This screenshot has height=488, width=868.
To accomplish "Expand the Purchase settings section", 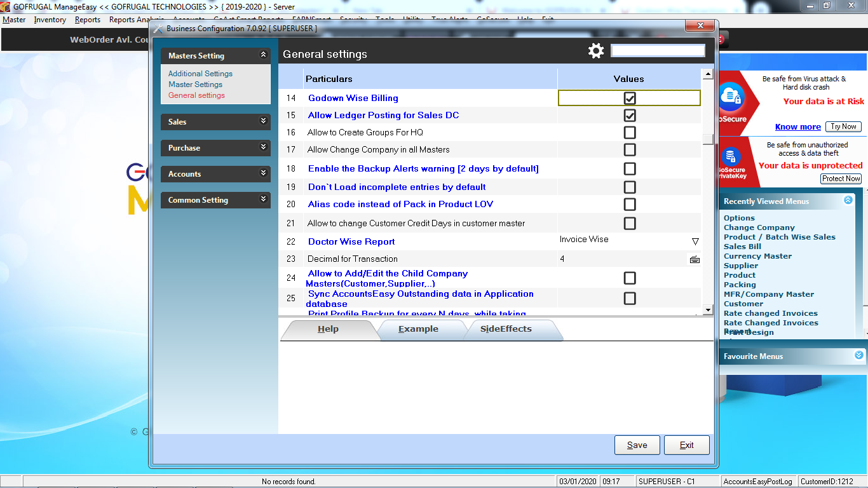I will (264, 147).
